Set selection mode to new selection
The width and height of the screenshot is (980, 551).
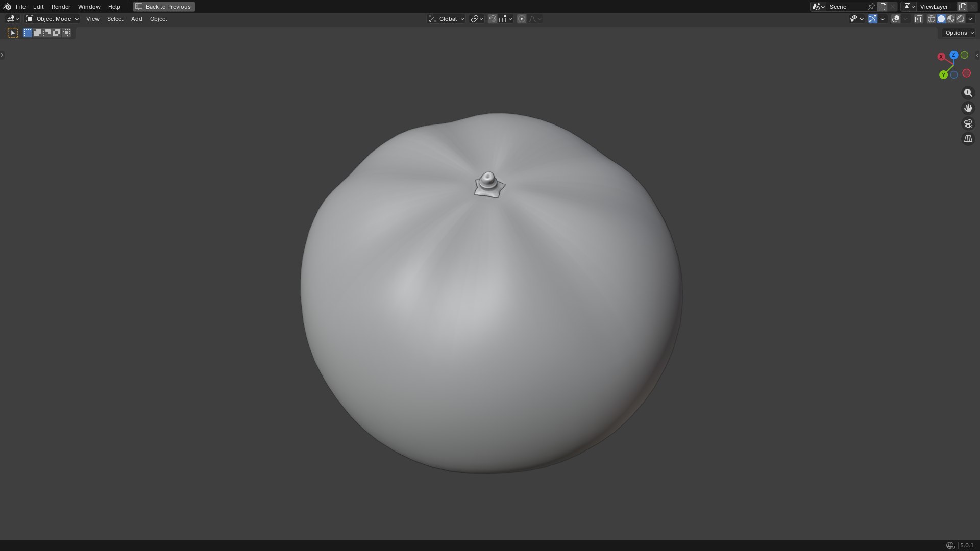[28, 33]
